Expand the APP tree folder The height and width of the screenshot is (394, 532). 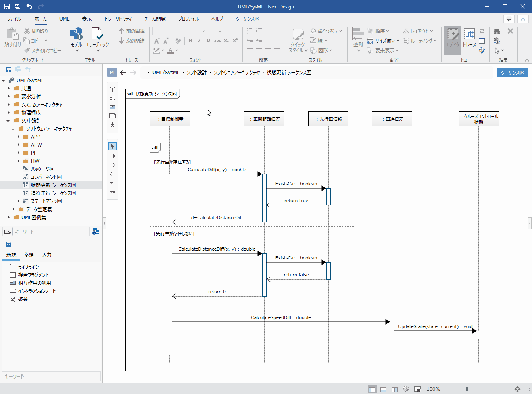pyautogui.click(x=19, y=137)
